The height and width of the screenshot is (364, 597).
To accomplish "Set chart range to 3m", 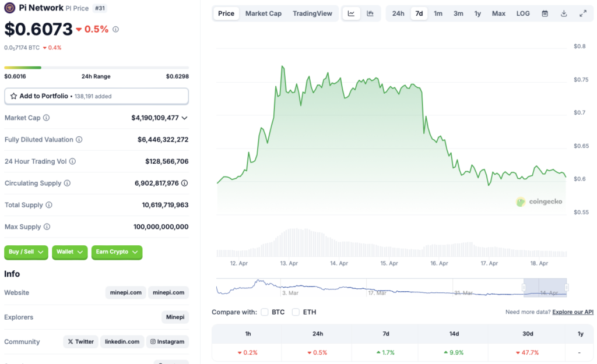I will [x=458, y=13].
